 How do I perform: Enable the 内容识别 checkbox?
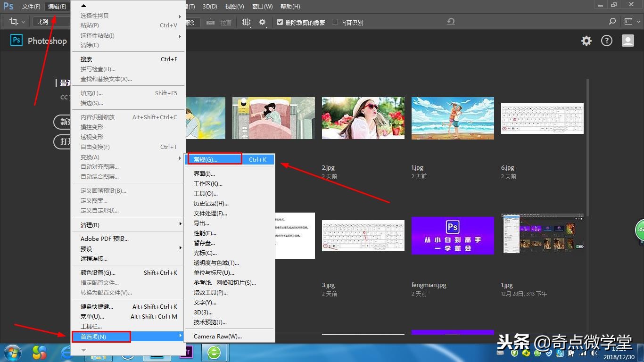pos(335,21)
